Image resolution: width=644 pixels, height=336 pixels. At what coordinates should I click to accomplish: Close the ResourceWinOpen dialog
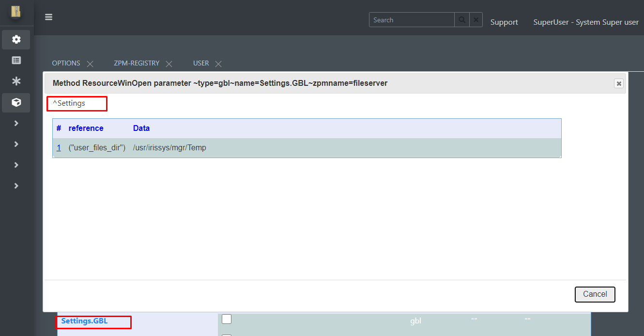[x=618, y=83]
